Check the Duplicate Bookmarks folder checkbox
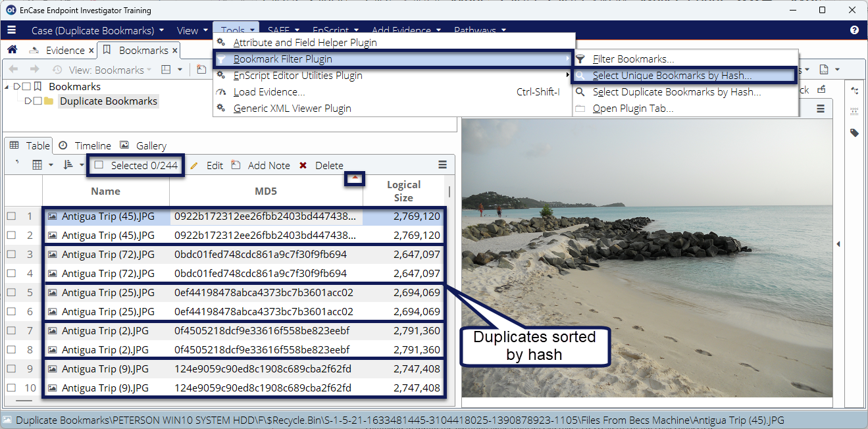The height and width of the screenshot is (429, 868). (37, 101)
